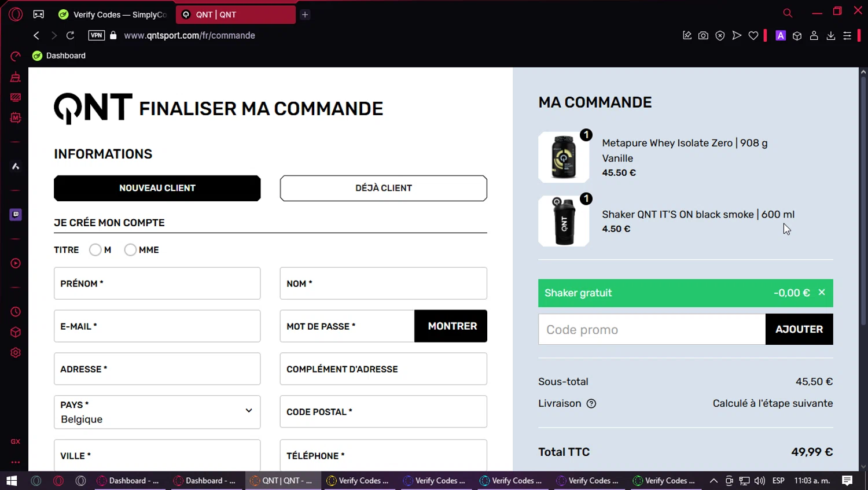
Task: Open Windows Start menu
Action: coord(12,481)
